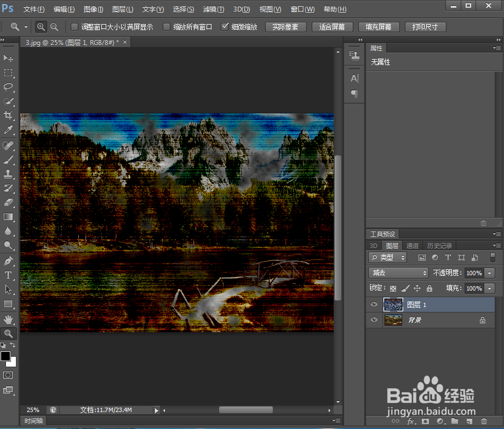Open opacity slider dropdown arrow
The height and width of the screenshot is (429, 504).
tap(490, 273)
